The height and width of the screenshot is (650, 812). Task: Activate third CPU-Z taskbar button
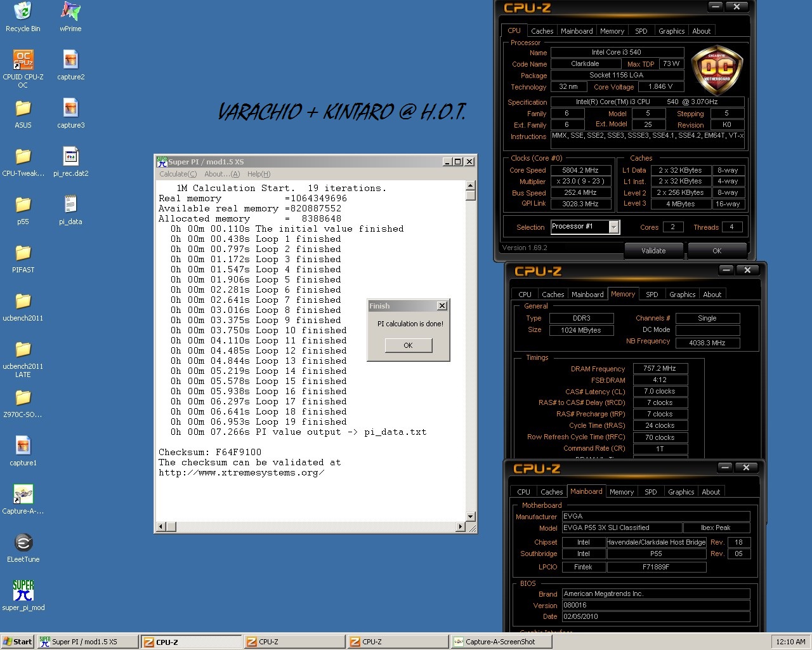(x=398, y=642)
